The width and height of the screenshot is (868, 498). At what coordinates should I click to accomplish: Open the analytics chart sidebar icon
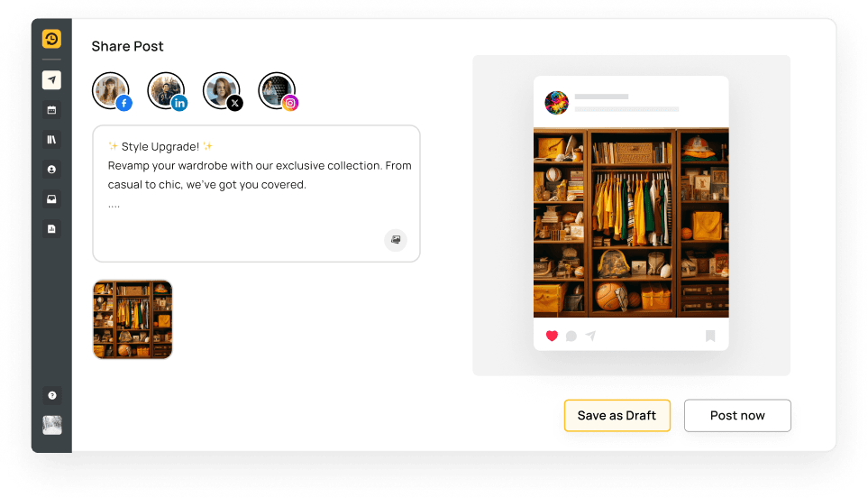tap(51, 229)
